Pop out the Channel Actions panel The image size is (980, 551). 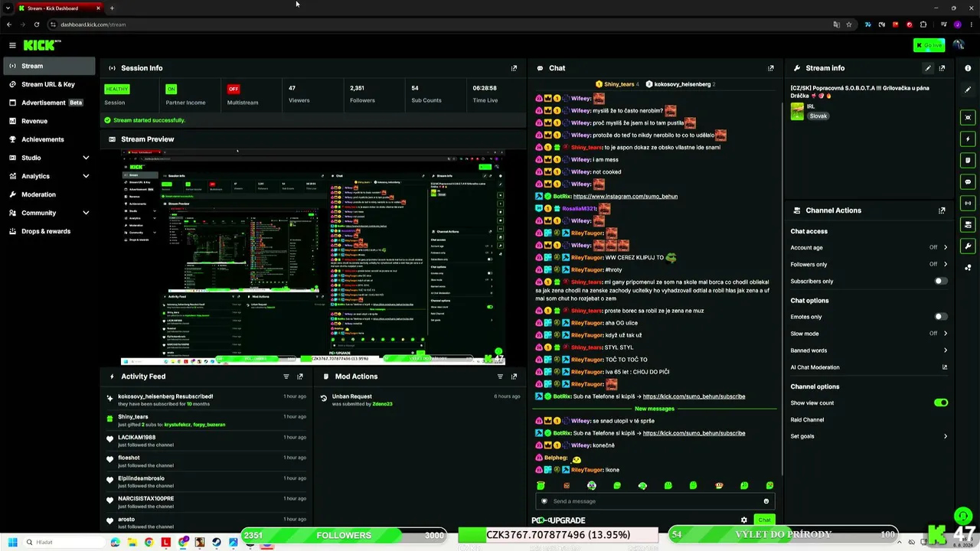coord(942,210)
